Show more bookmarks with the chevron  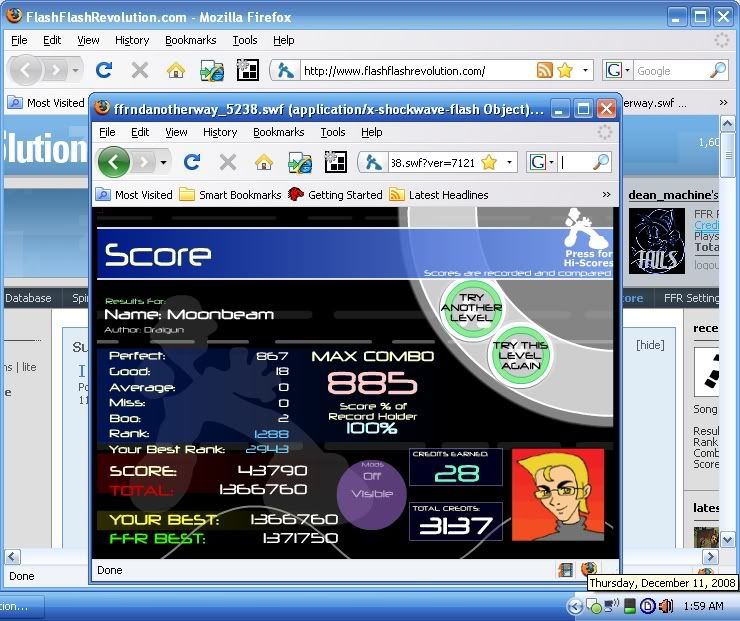tap(606, 195)
